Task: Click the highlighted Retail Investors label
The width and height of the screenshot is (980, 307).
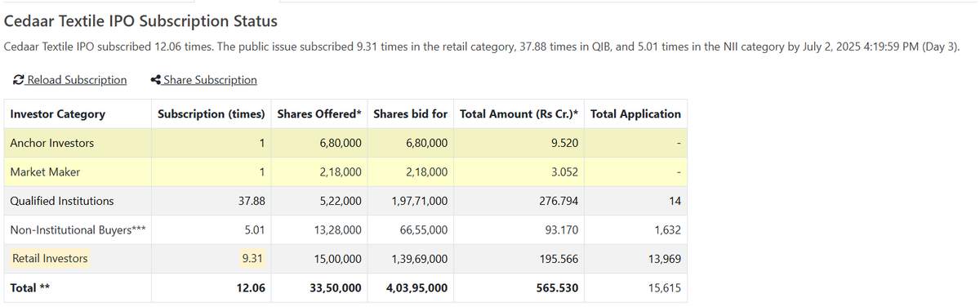Action: coord(50,259)
